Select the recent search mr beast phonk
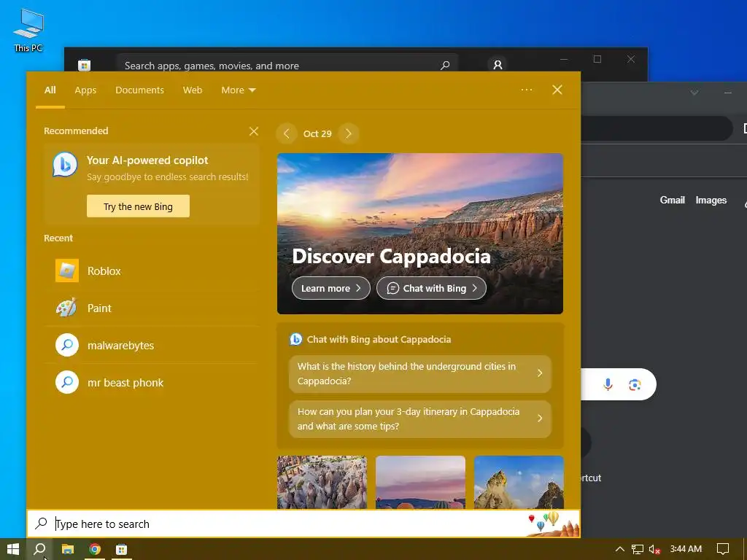This screenshot has height=560, width=747. coord(152,382)
